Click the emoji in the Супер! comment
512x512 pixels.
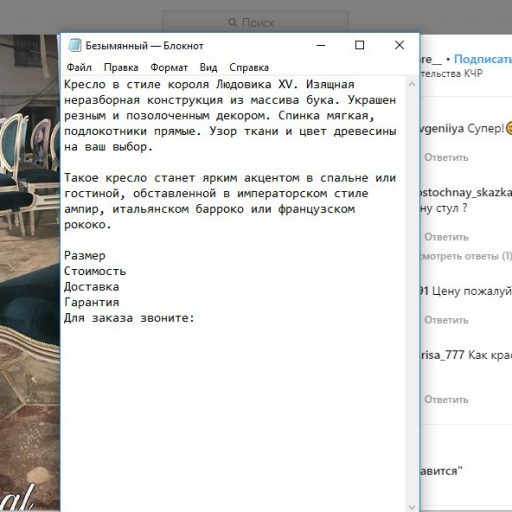(x=509, y=128)
